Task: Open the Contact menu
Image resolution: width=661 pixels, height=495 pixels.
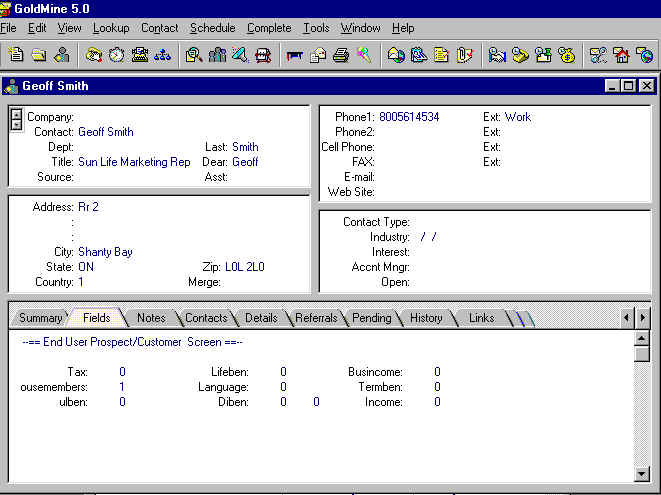Action: click(x=159, y=28)
